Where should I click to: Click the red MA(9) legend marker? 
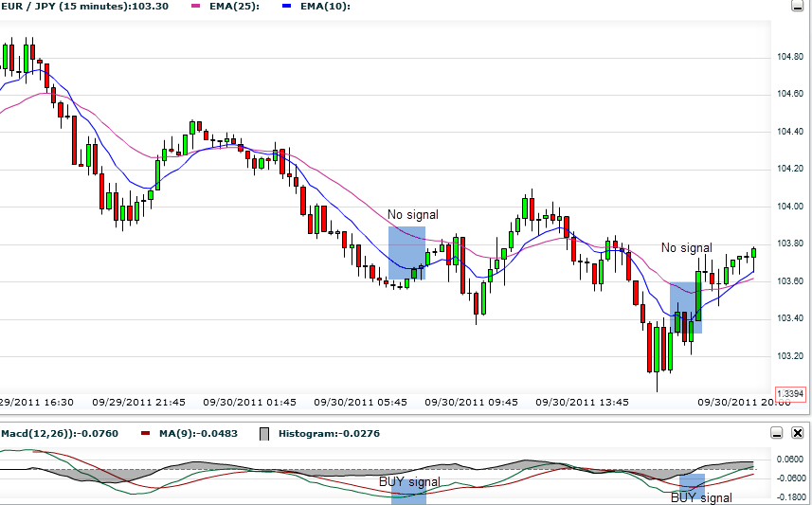point(145,433)
